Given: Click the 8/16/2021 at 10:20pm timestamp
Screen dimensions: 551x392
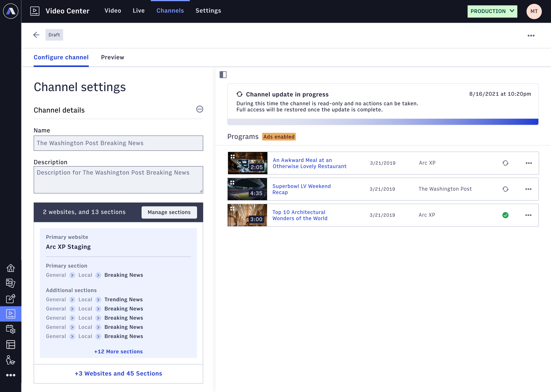Looking at the screenshot, I should point(500,94).
